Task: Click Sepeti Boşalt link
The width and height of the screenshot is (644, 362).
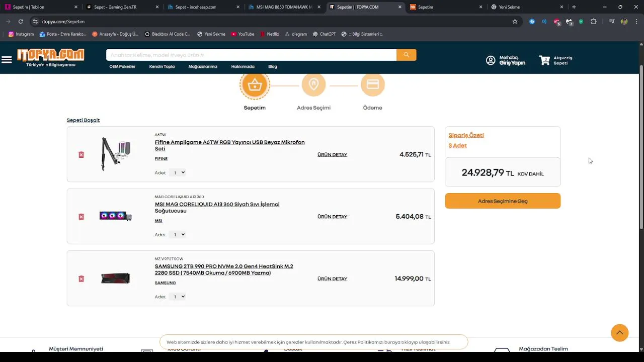Action: click(83, 120)
